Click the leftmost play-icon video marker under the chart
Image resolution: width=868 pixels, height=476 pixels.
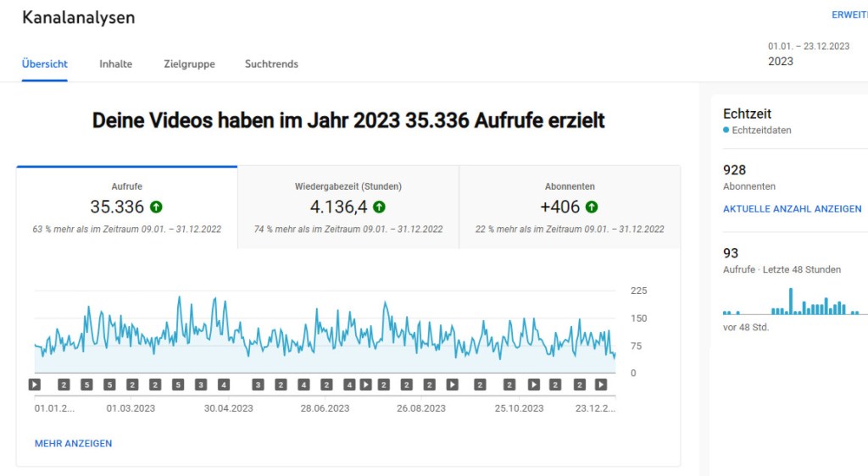(35, 385)
